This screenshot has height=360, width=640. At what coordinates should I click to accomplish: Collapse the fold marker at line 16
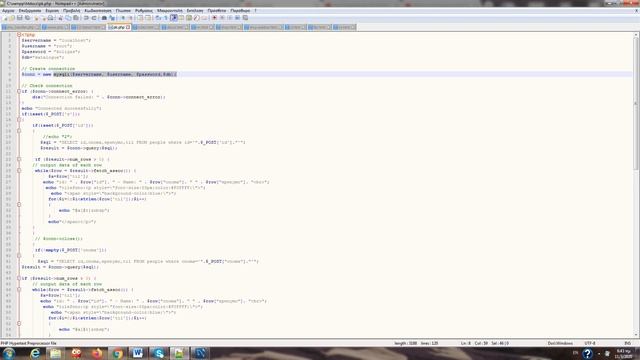pyautogui.click(x=19, y=120)
